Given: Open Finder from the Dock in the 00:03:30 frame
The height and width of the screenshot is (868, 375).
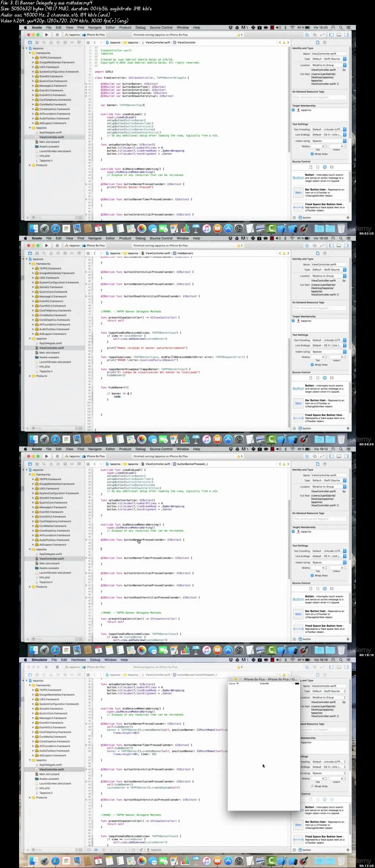Looking at the screenshot, I should pos(34,229).
